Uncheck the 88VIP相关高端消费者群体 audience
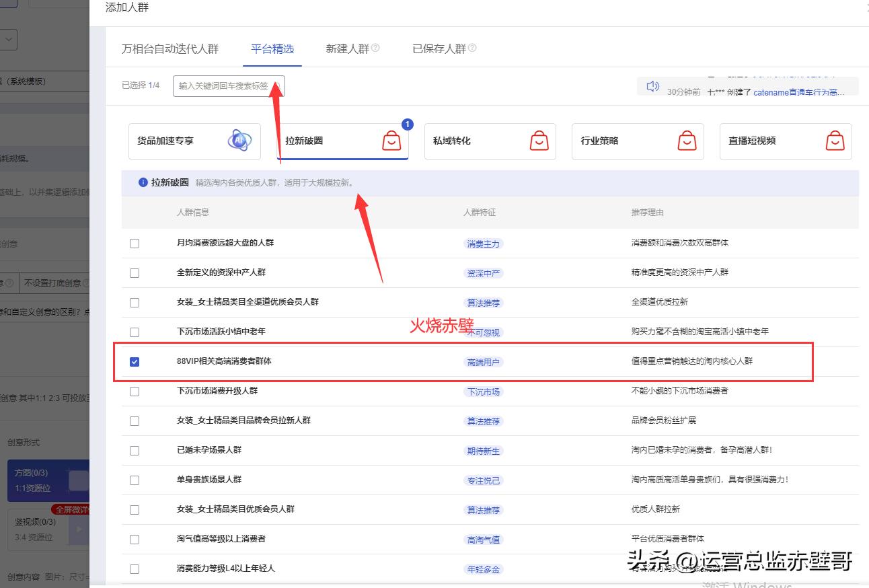The height and width of the screenshot is (588, 869). [135, 361]
